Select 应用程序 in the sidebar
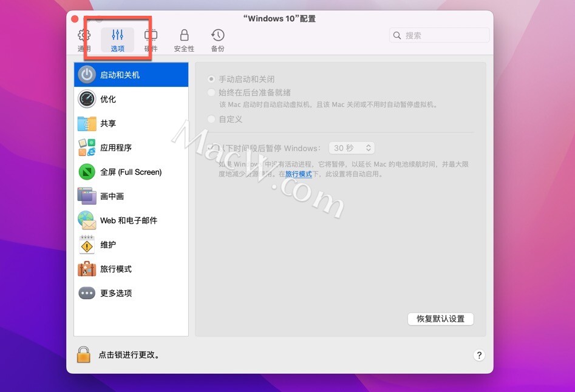The width and height of the screenshot is (575, 392). pos(131,147)
